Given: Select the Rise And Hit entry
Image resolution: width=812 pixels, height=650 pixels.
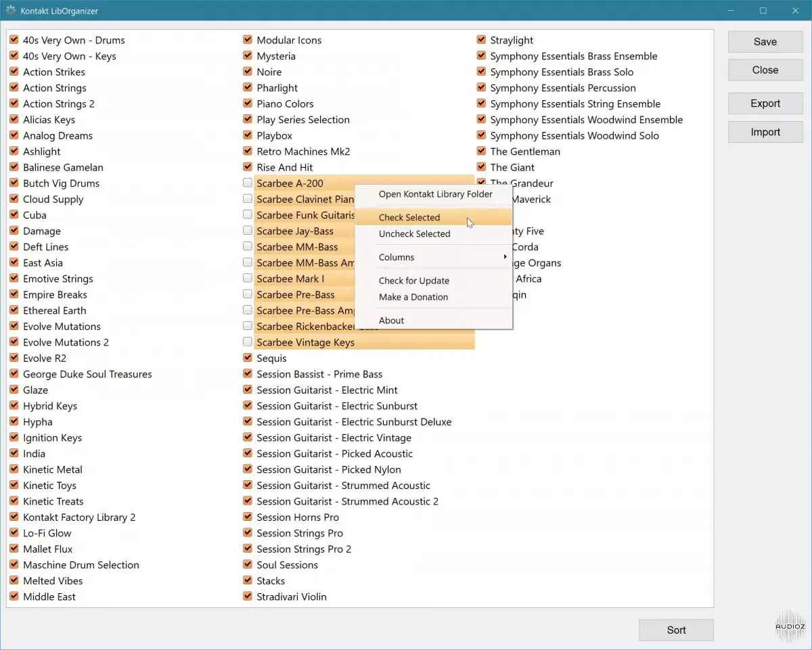Looking at the screenshot, I should pos(284,167).
